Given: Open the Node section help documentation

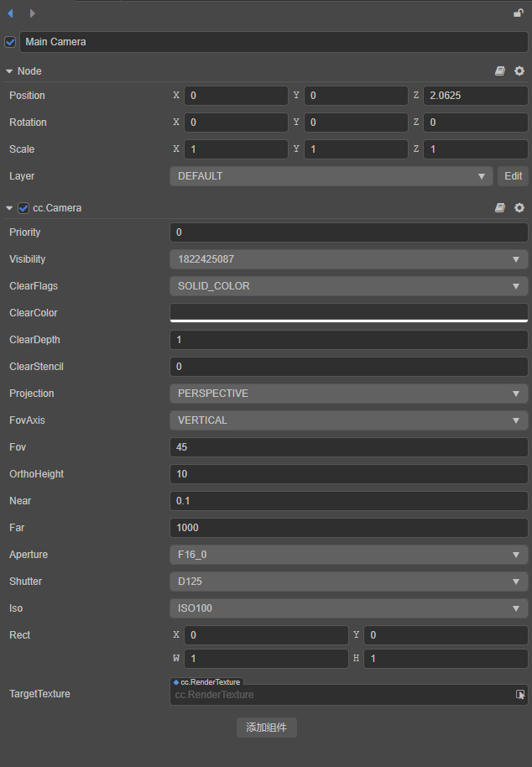Looking at the screenshot, I should click(x=500, y=71).
